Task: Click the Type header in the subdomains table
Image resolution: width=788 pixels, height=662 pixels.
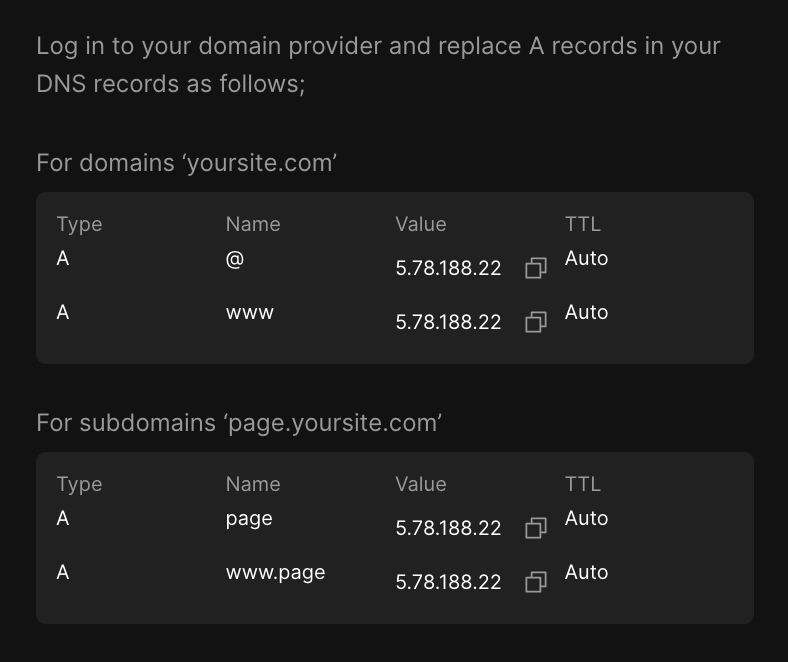Action: pos(79,484)
